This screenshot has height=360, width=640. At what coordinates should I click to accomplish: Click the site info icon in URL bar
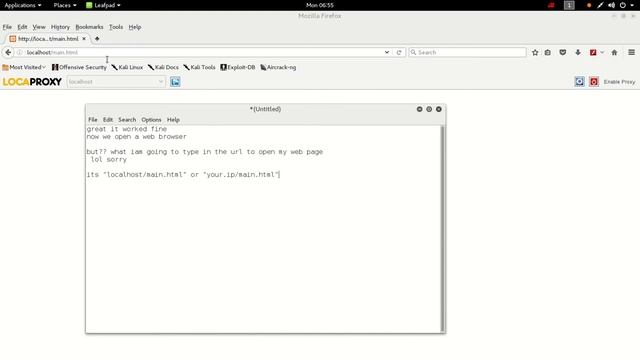tap(20, 52)
